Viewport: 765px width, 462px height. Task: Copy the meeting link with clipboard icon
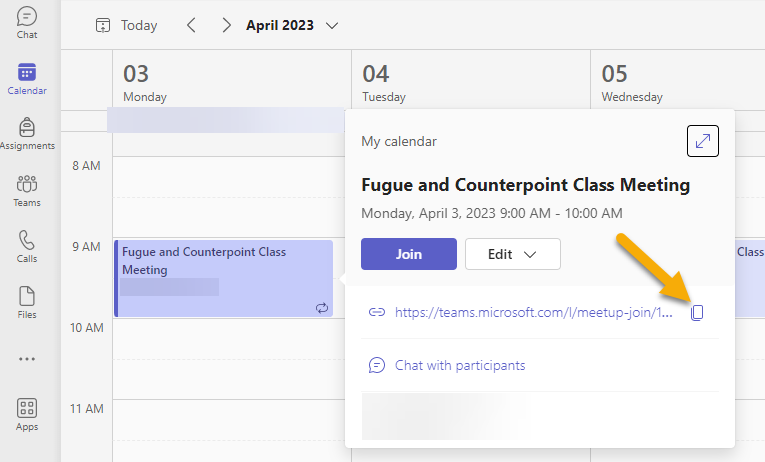[x=697, y=312]
